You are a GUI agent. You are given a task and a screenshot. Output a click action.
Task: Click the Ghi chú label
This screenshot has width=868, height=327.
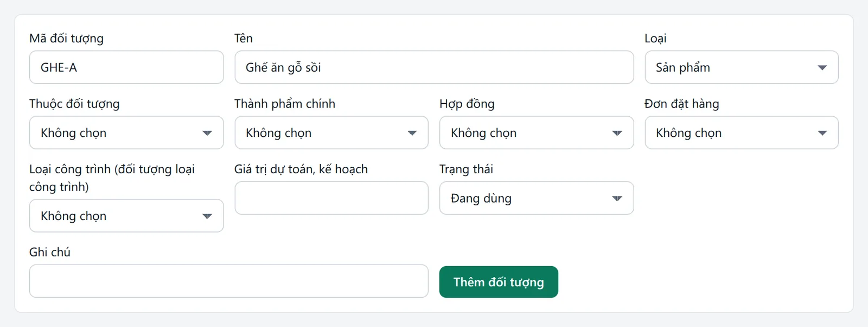(50, 252)
